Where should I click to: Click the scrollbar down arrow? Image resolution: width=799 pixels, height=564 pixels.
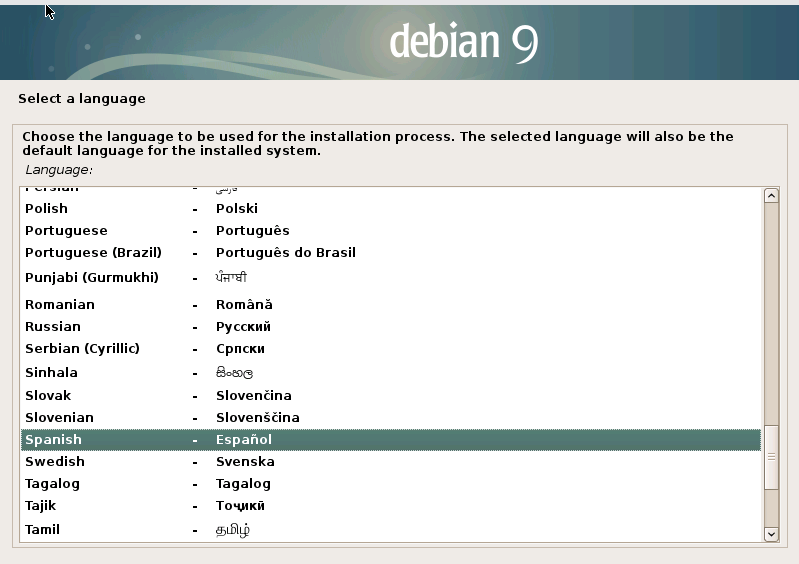[x=771, y=534]
